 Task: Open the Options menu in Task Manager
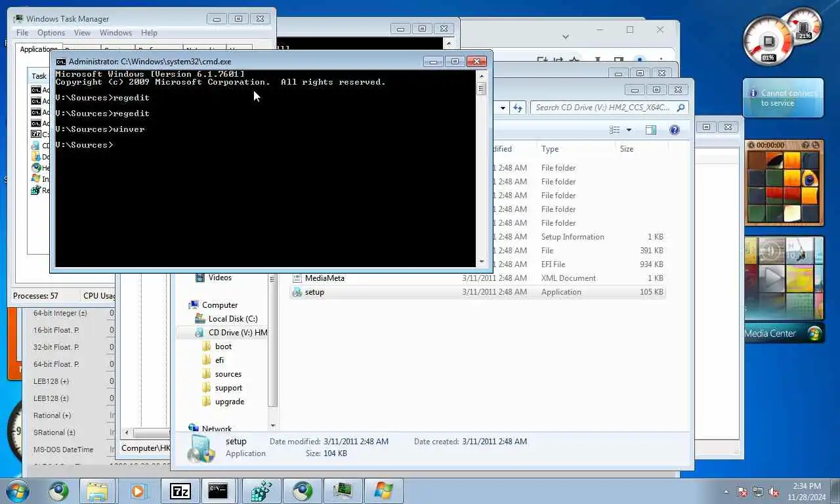[x=51, y=33]
